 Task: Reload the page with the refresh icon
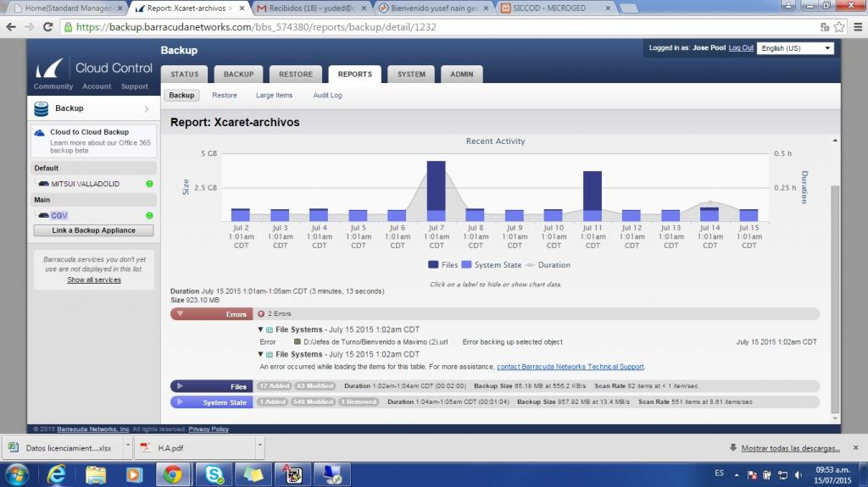click(47, 26)
